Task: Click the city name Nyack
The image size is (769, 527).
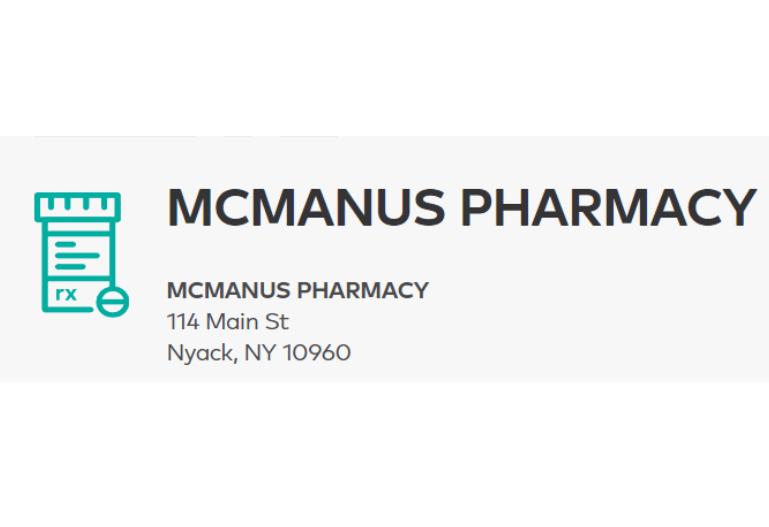Action: 203,353
